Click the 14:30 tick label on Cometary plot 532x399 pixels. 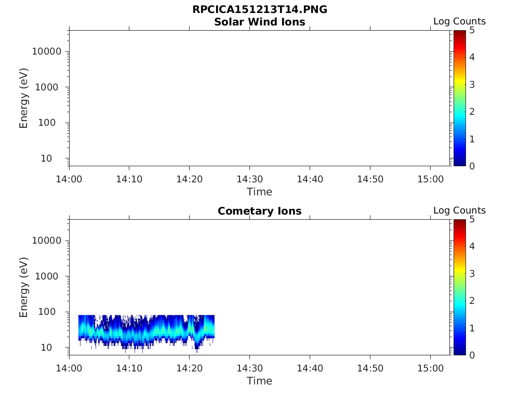click(x=250, y=368)
